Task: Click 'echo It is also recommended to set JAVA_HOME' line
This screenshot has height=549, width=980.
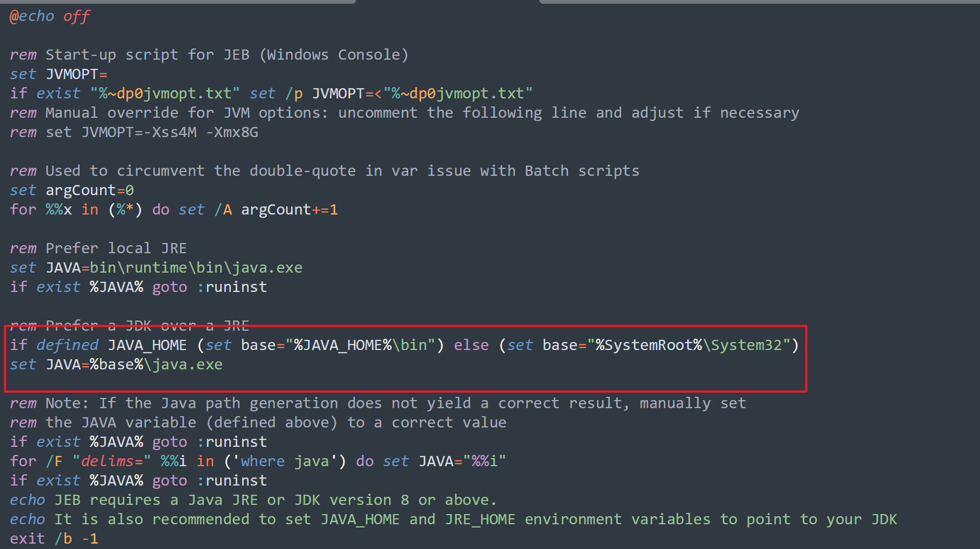Action: (454, 519)
